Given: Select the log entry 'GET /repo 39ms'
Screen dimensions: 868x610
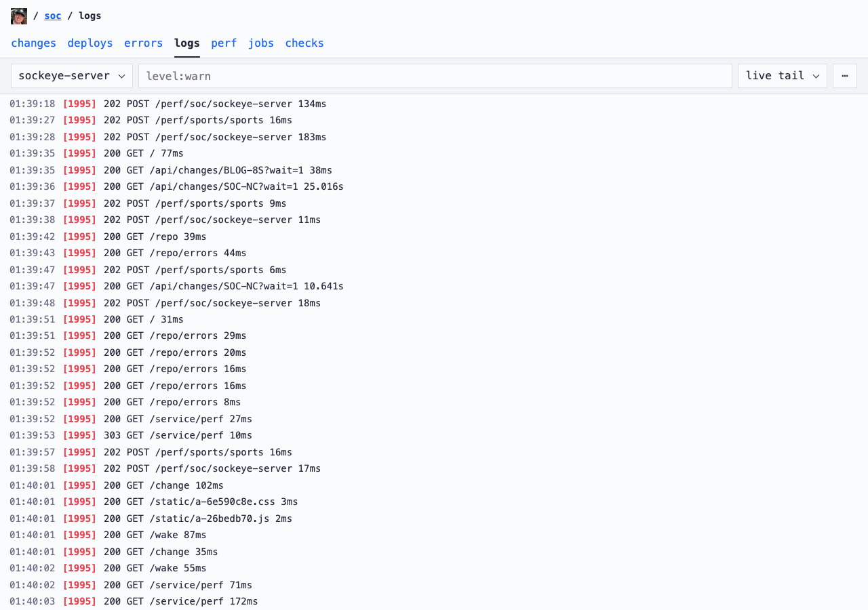Looking at the screenshot, I should tap(434, 237).
